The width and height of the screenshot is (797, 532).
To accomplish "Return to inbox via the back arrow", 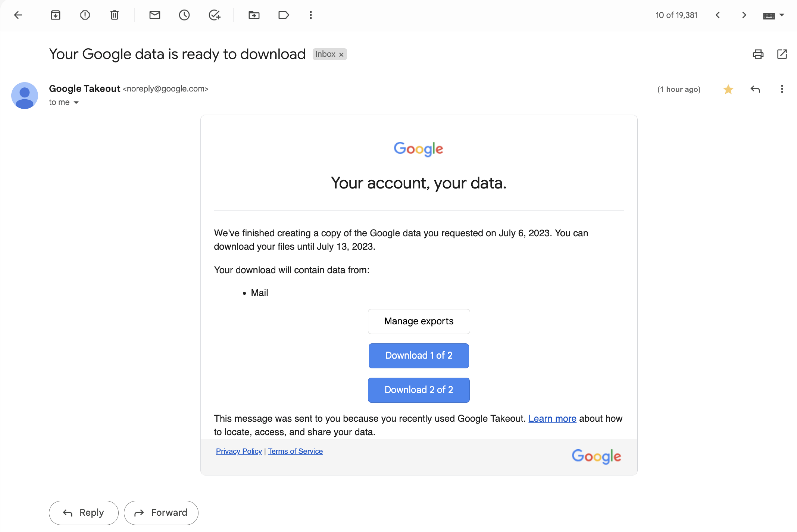I will tap(18, 15).
